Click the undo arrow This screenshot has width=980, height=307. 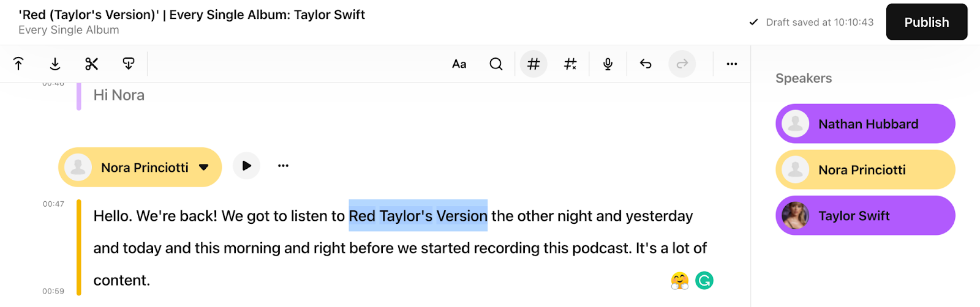646,64
